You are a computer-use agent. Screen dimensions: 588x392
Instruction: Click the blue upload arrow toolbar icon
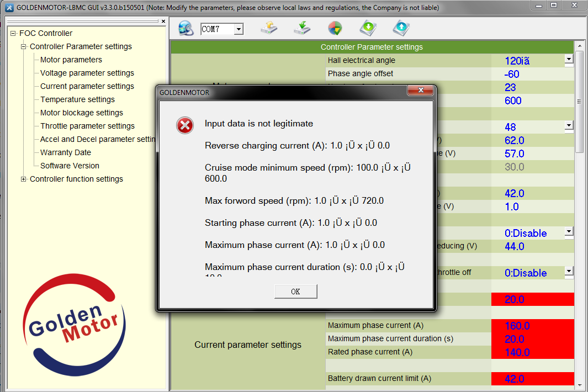(401, 28)
